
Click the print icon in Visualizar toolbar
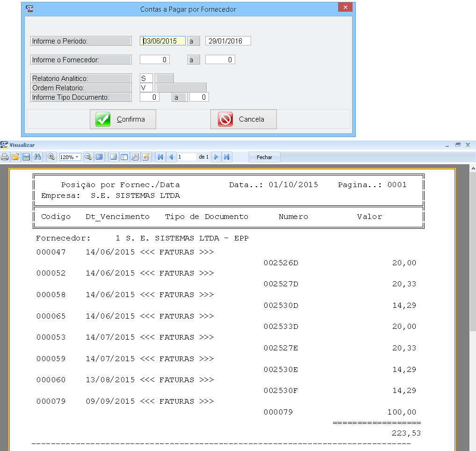[5, 157]
